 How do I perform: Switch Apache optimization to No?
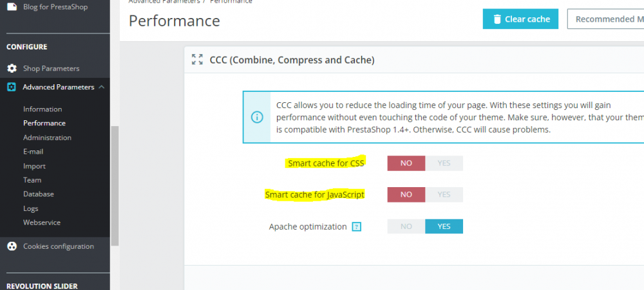pos(406,226)
